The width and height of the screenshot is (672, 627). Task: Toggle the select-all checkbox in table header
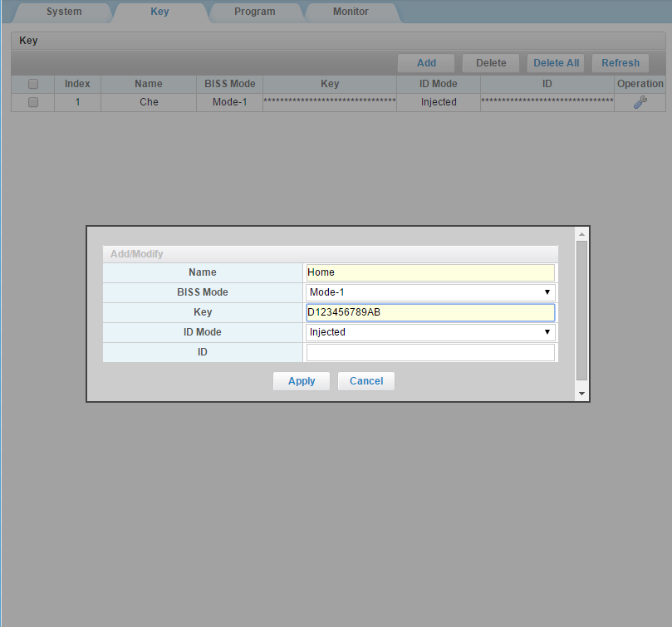[x=33, y=84]
